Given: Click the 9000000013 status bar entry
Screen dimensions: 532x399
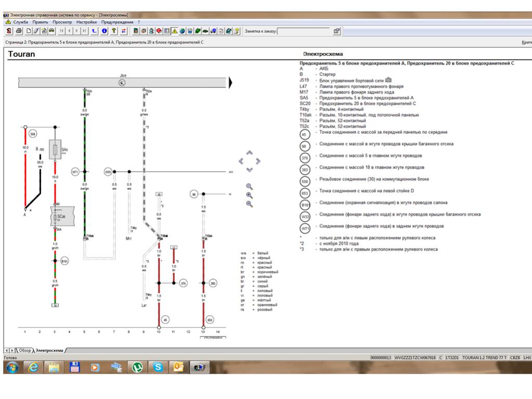Looking at the screenshot, I should pos(381,357).
